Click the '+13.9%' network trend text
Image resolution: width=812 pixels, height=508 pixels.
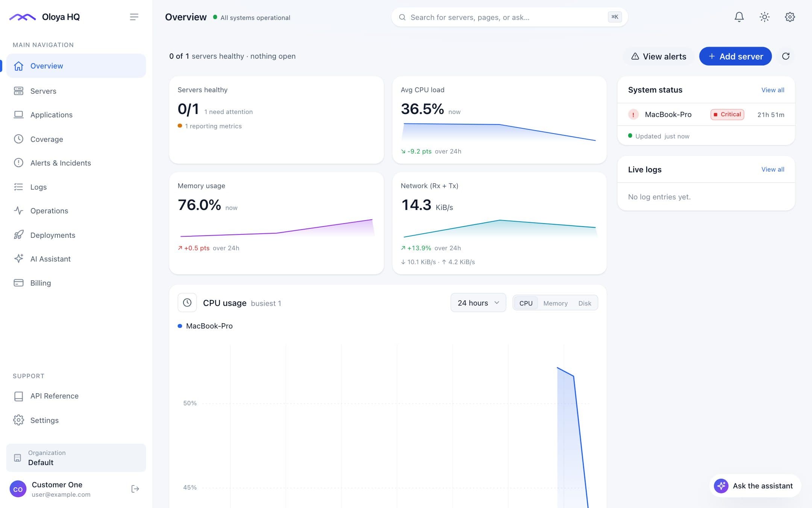tap(419, 248)
